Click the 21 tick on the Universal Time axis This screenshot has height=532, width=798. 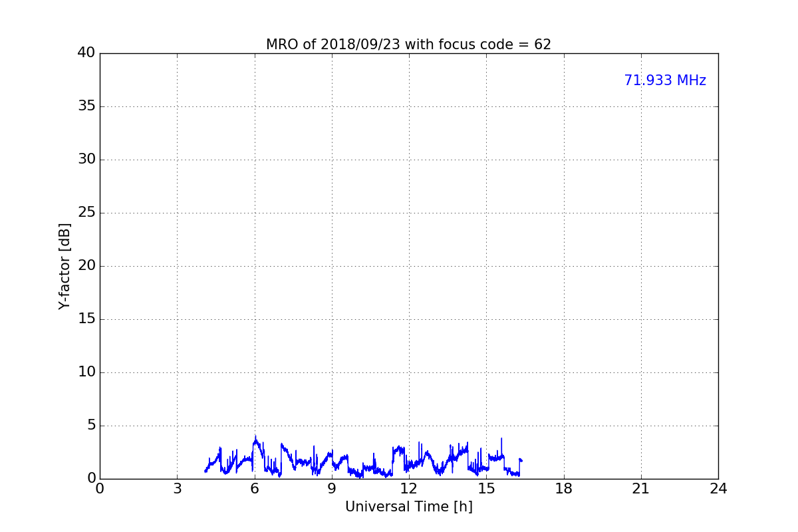641,489
